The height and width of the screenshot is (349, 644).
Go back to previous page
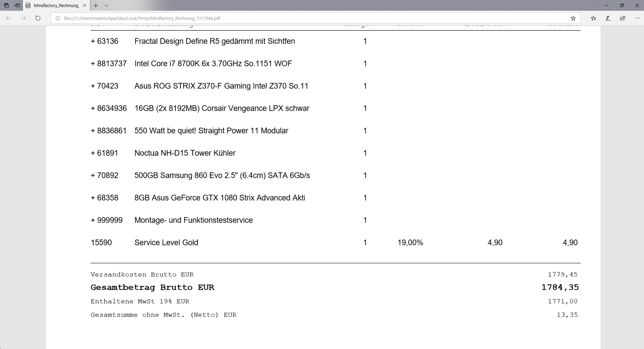click(x=9, y=18)
